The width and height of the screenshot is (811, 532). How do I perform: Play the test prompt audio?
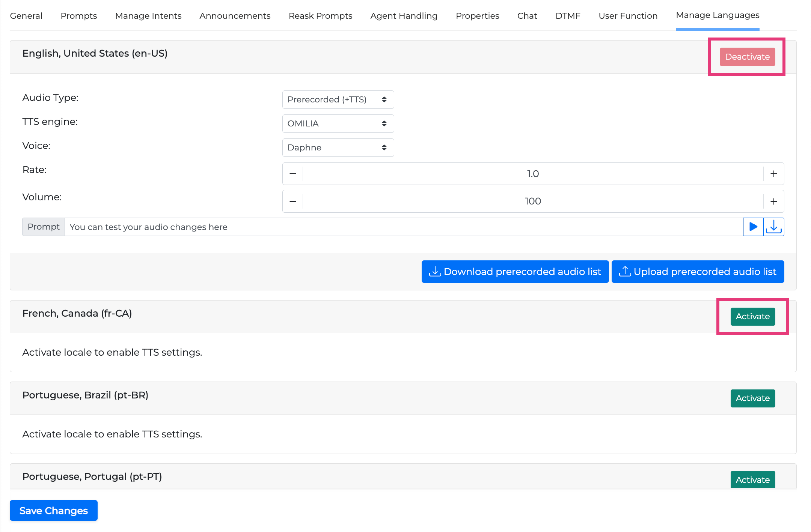[753, 227]
